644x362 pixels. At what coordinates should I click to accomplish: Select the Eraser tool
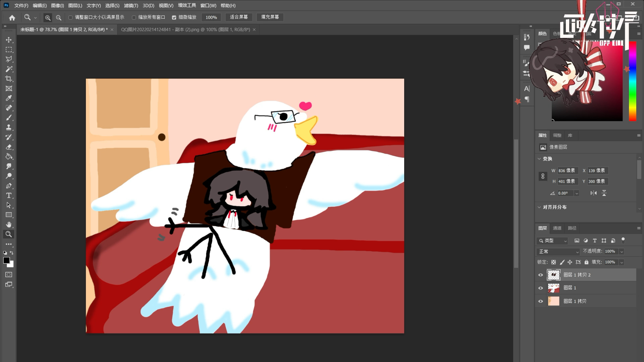click(9, 147)
